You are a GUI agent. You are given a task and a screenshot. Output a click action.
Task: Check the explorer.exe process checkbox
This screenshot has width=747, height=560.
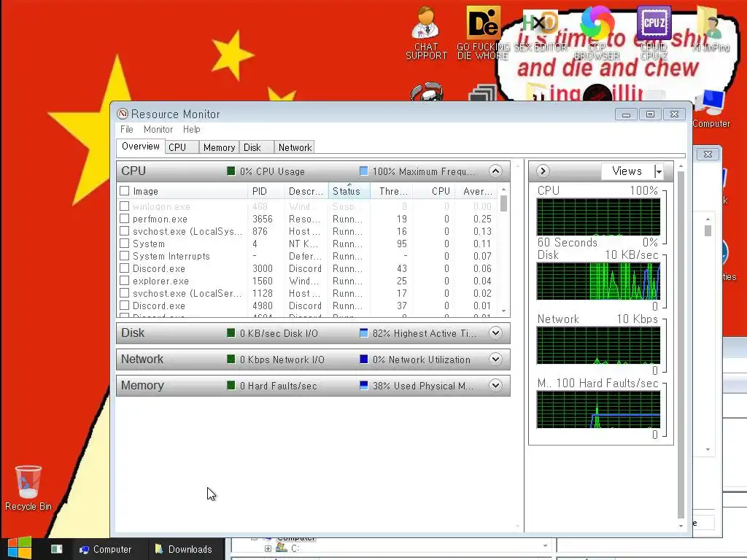coord(124,281)
